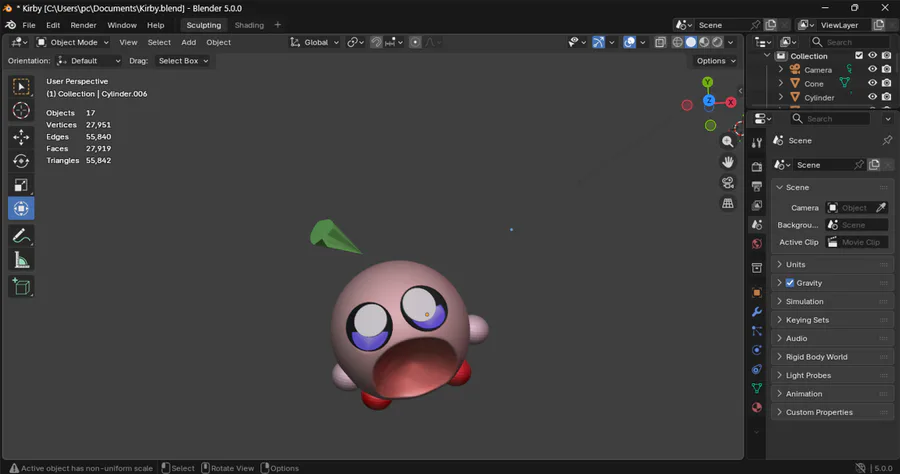Toggle X-ray mode button
Image resolution: width=900 pixels, height=474 pixels.
point(661,42)
